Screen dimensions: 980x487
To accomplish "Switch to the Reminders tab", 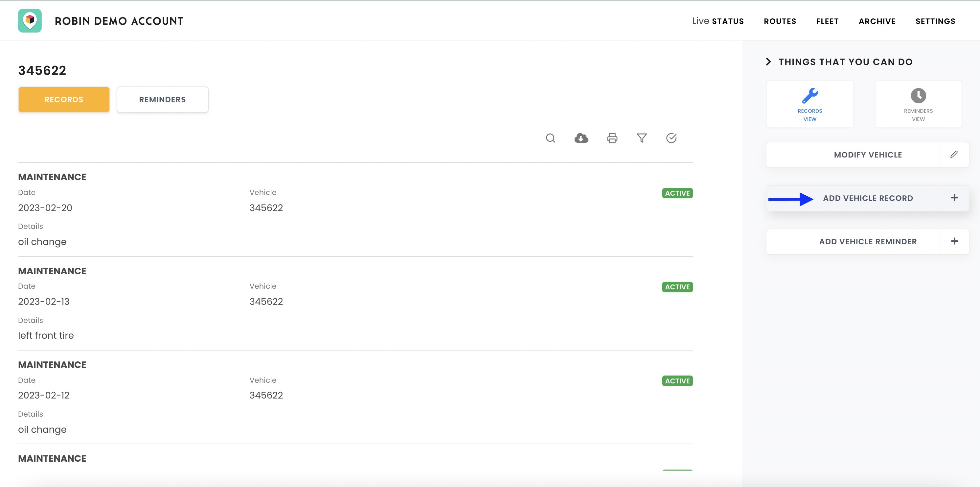I will click(162, 99).
